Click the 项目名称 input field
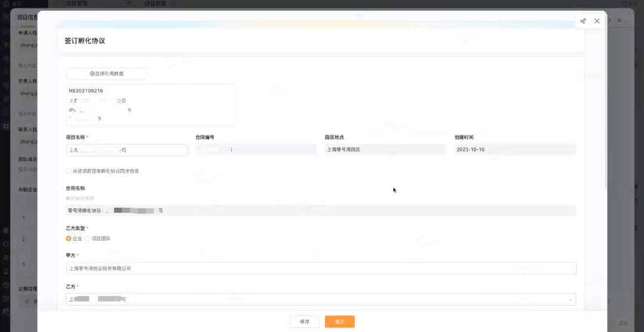644x332 pixels. pyautogui.click(x=126, y=150)
